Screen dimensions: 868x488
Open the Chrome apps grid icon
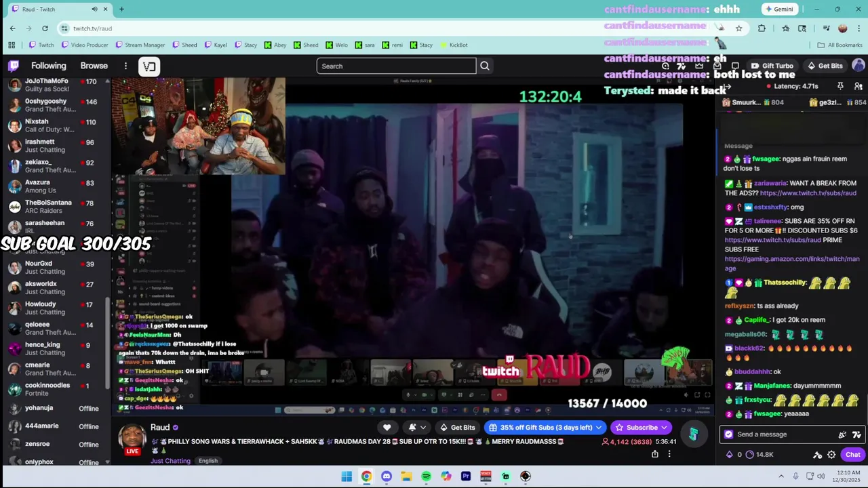(x=12, y=45)
